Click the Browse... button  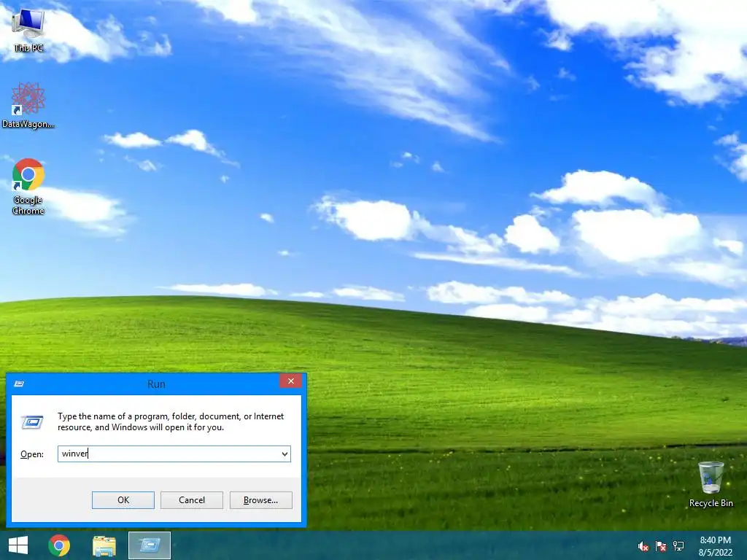260,500
